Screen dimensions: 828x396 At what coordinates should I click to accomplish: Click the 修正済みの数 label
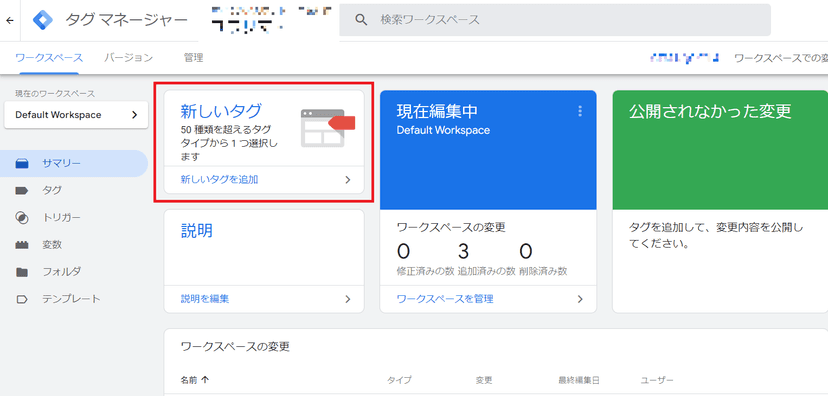426,271
